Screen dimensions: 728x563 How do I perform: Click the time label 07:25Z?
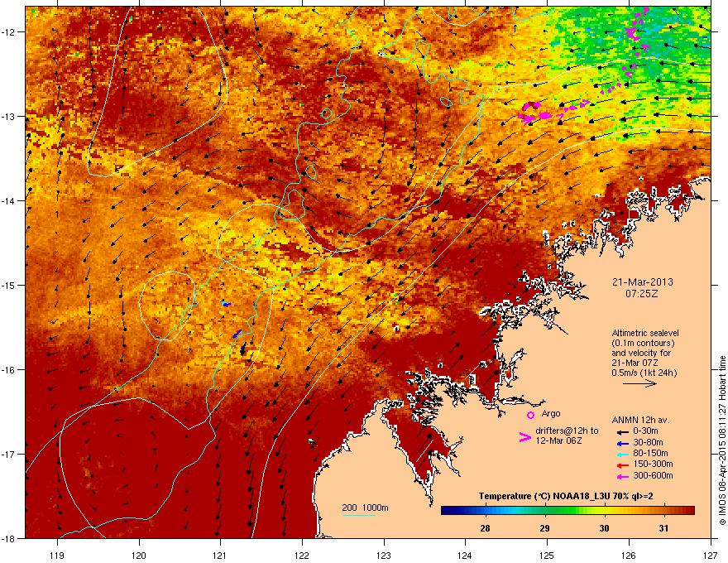642,294
